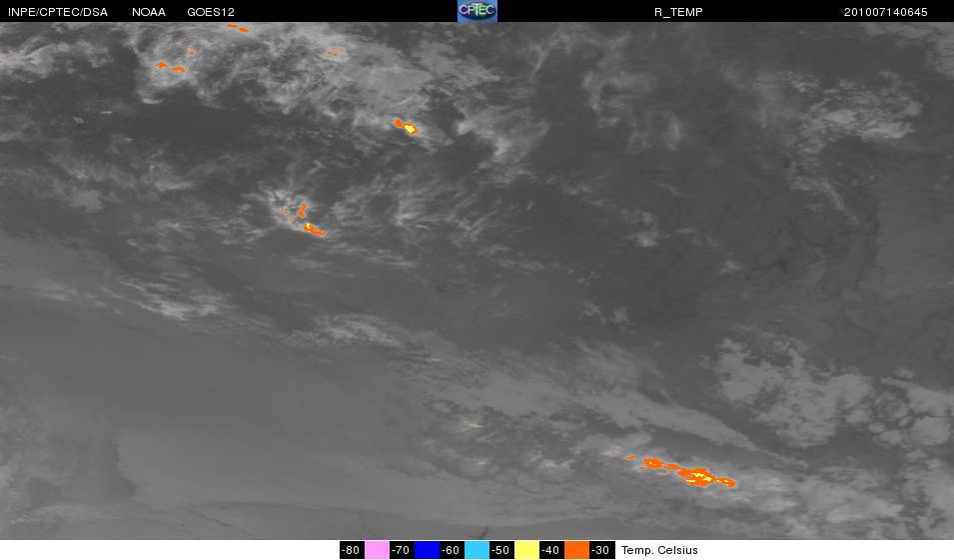Click the GOES12 satellite label
Image resolution: width=954 pixels, height=560 pixels.
coord(211,12)
